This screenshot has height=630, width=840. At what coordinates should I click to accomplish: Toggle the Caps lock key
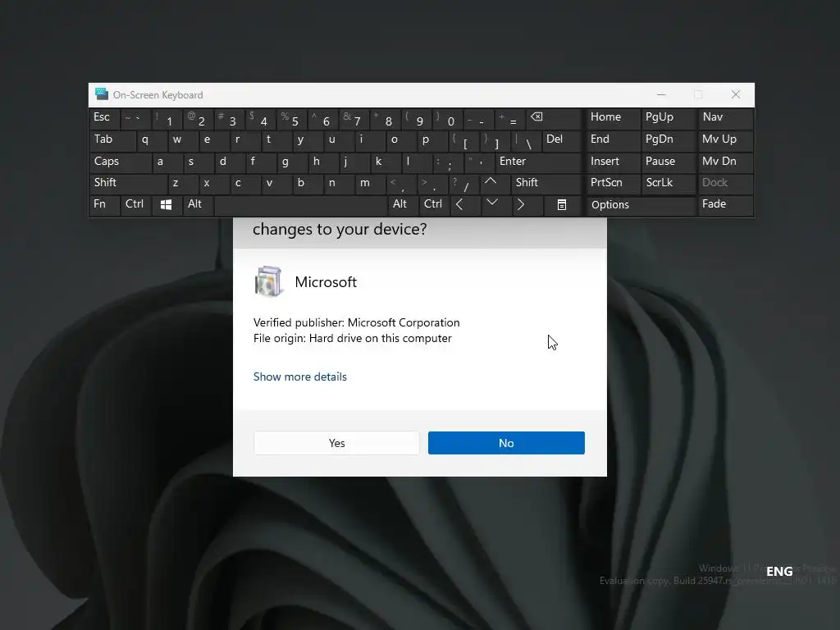(120, 162)
